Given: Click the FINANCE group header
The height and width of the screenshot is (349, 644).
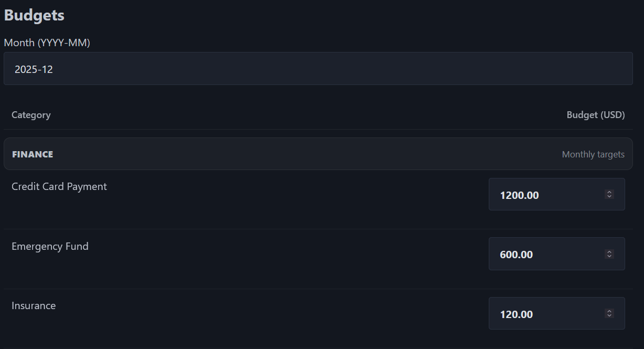Looking at the screenshot, I should (33, 154).
